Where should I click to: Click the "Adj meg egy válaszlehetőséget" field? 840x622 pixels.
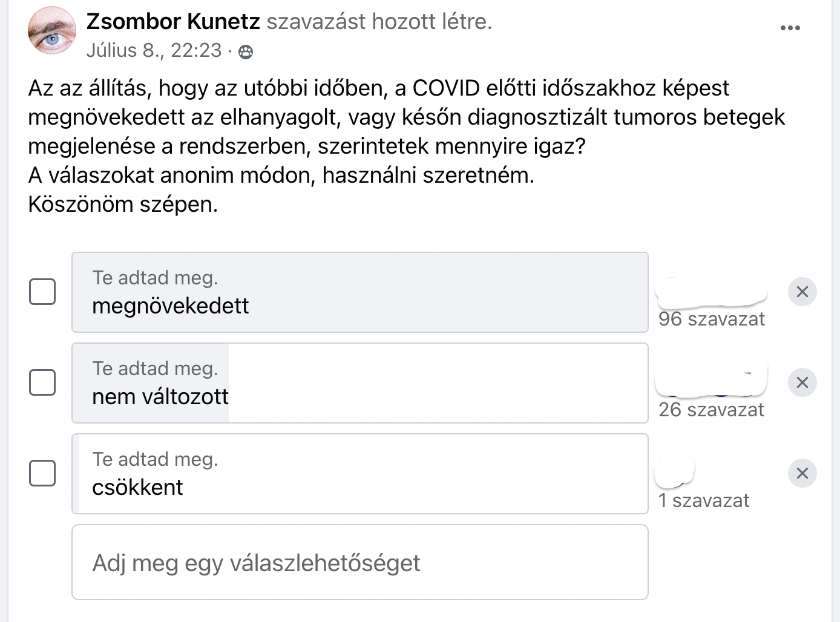pos(360,563)
